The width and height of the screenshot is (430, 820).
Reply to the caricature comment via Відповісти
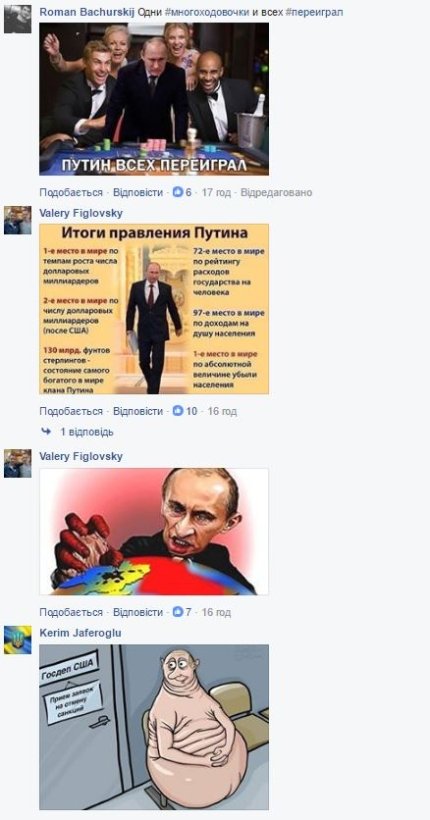138,612
